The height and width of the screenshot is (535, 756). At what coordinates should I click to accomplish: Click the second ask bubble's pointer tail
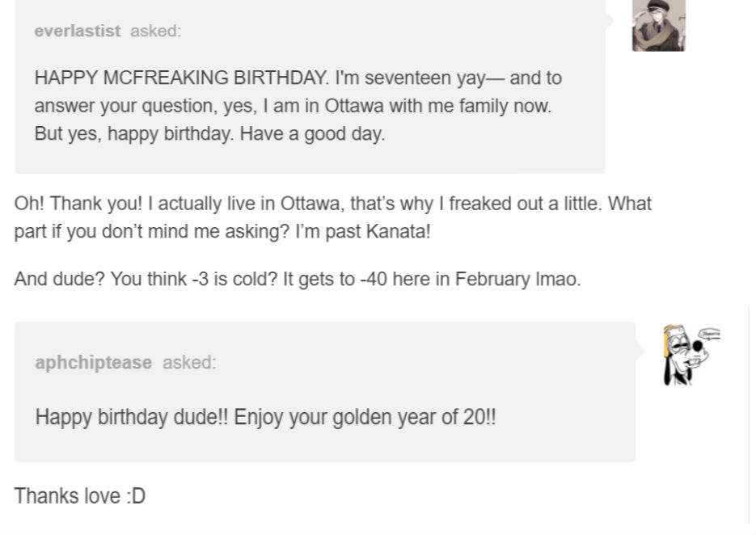[641, 350]
